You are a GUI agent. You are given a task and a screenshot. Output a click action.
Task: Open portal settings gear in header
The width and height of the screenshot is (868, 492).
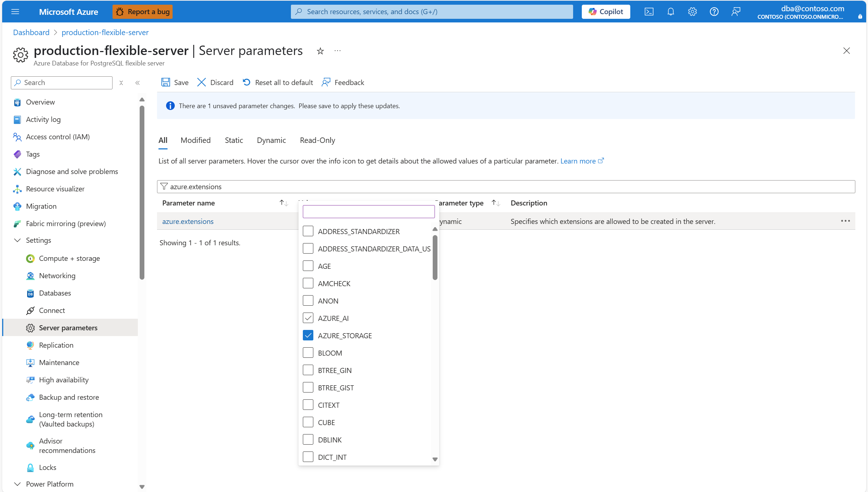[x=693, y=12]
